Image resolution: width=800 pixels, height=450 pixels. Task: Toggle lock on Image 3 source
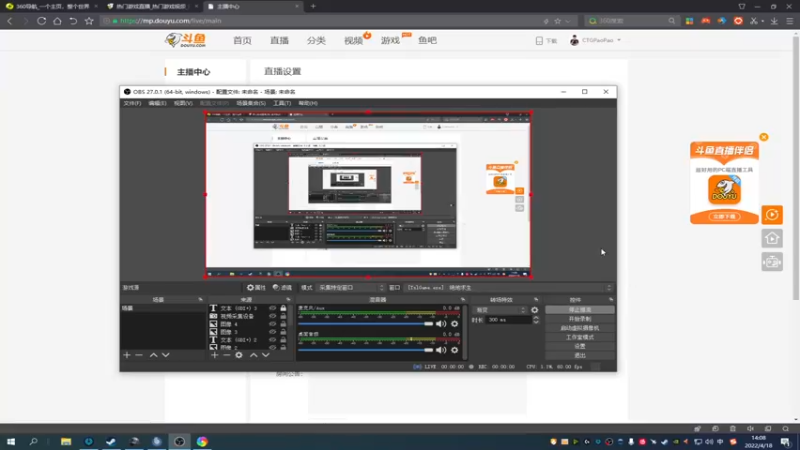coord(283,332)
